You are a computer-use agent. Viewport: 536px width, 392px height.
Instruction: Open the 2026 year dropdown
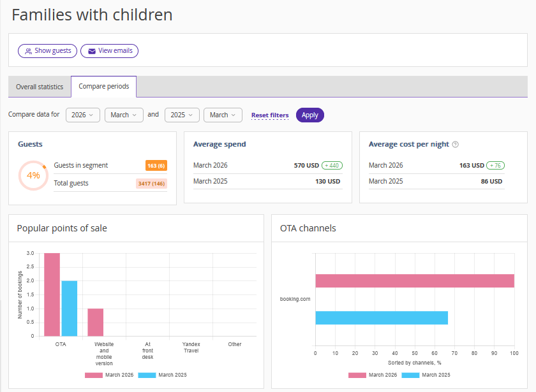[83, 115]
